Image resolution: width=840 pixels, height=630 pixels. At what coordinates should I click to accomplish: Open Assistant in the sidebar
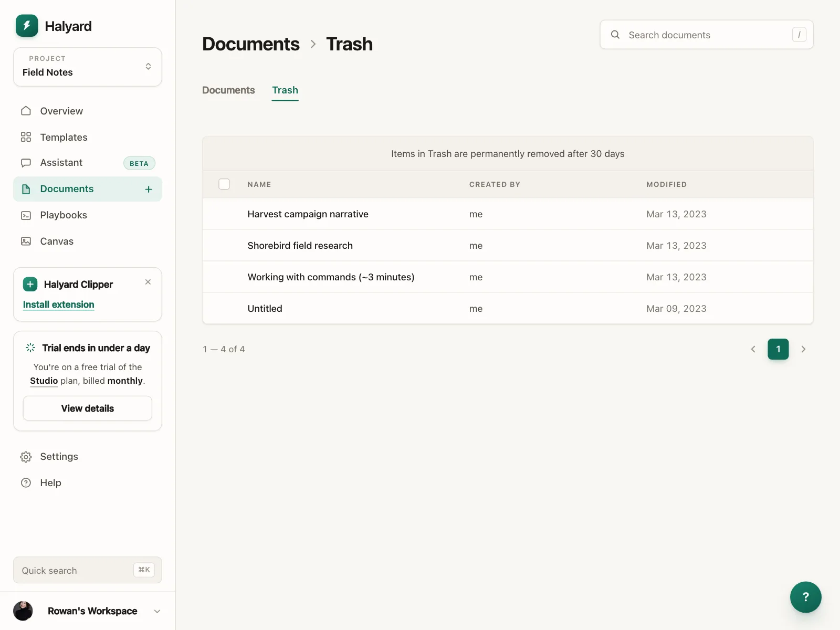click(x=88, y=163)
